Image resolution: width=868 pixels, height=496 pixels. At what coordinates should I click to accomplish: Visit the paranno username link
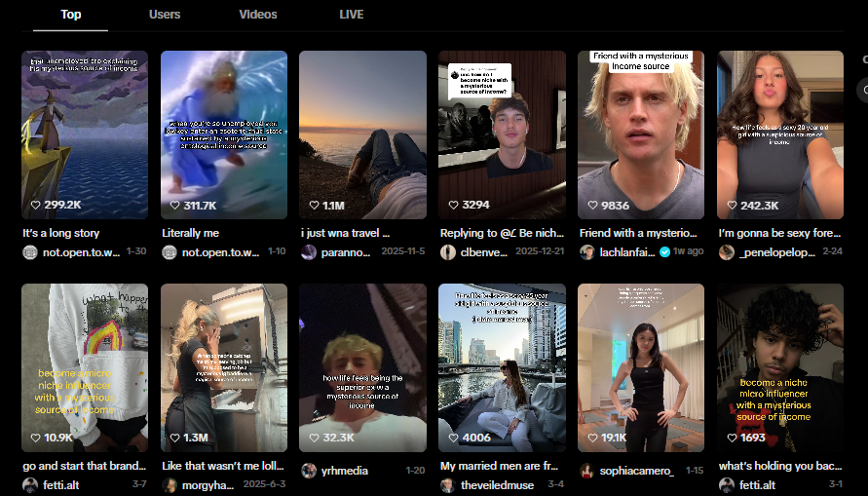[346, 252]
